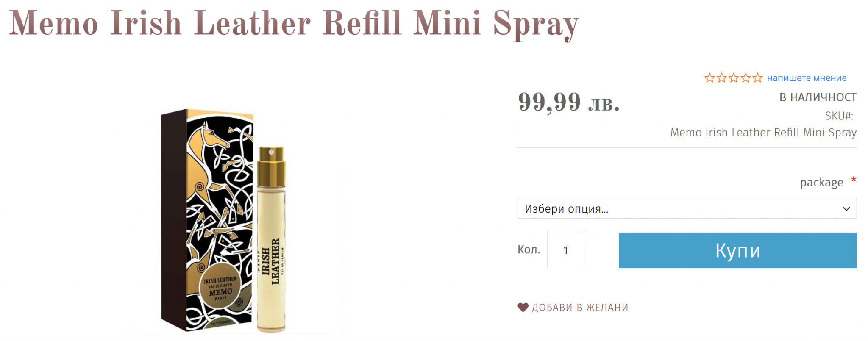Click the 'package' option label

pyautogui.click(x=821, y=183)
